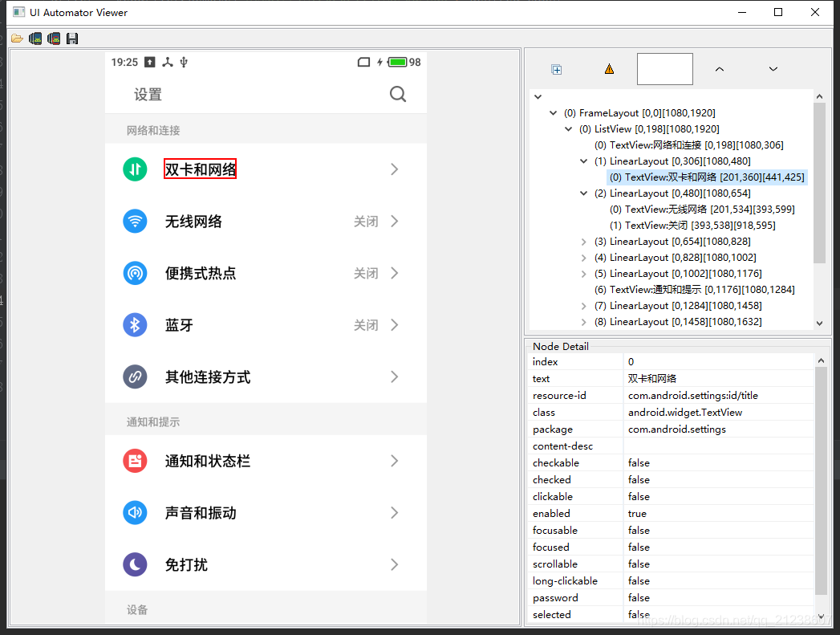Screen dimensions: 840x635
Task: Toggle the NAF nodes warning triangle icon
Action: pyautogui.click(x=609, y=69)
